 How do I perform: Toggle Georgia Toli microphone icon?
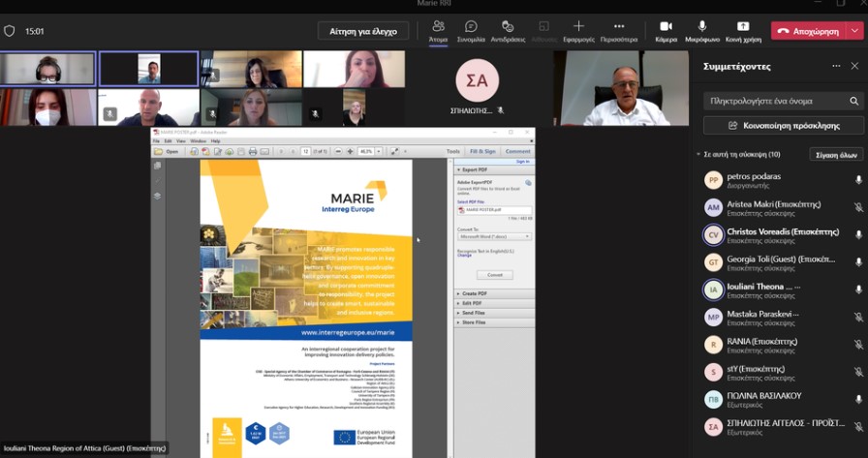coord(858,262)
